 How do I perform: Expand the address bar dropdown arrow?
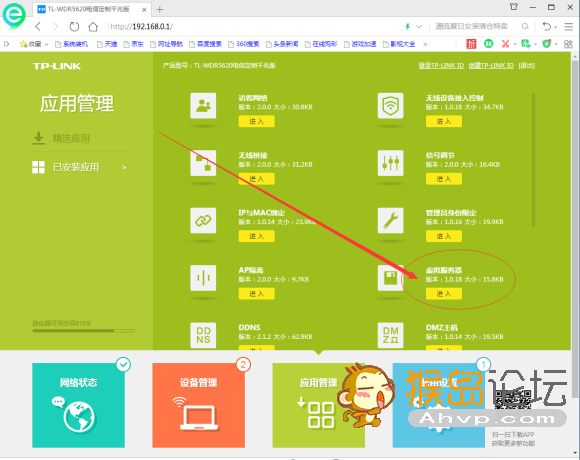coord(419,26)
